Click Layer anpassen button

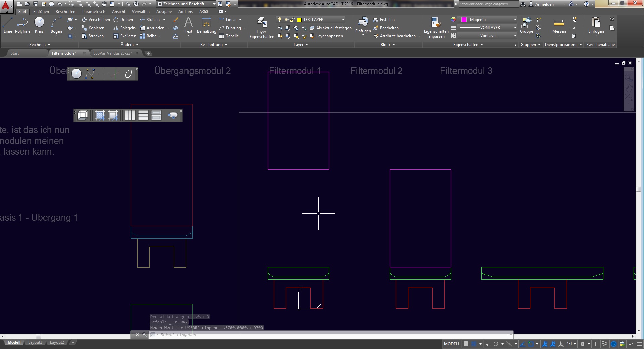click(x=326, y=36)
